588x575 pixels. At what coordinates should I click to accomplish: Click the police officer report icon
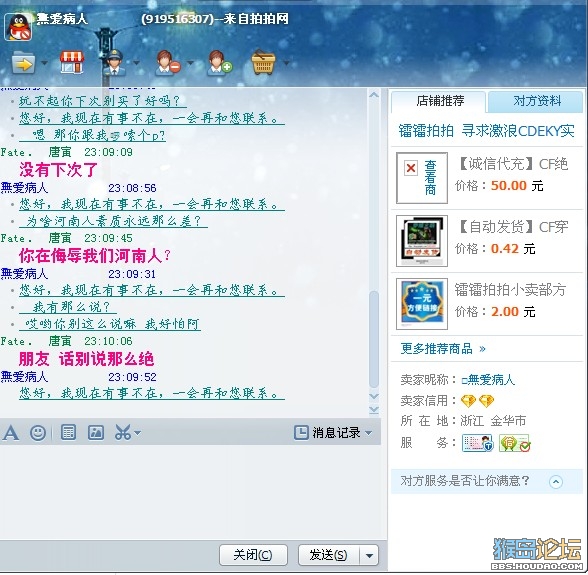(114, 63)
